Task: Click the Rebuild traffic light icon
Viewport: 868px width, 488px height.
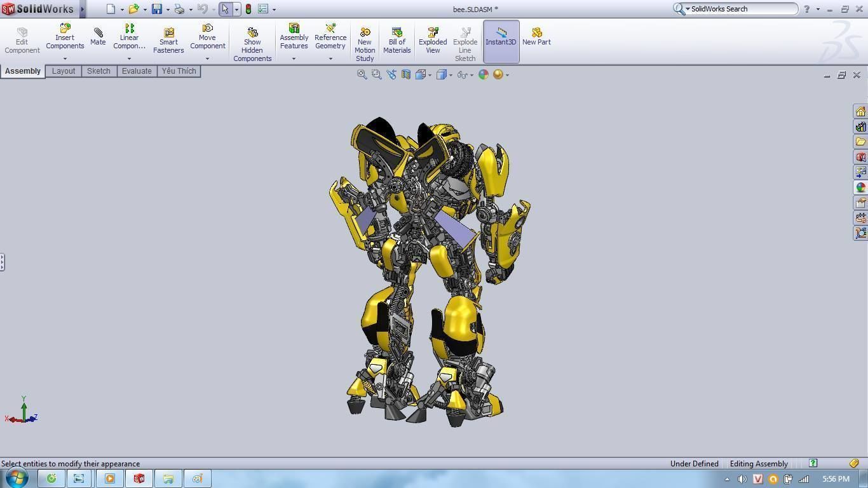Action: (x=248, y=9)
